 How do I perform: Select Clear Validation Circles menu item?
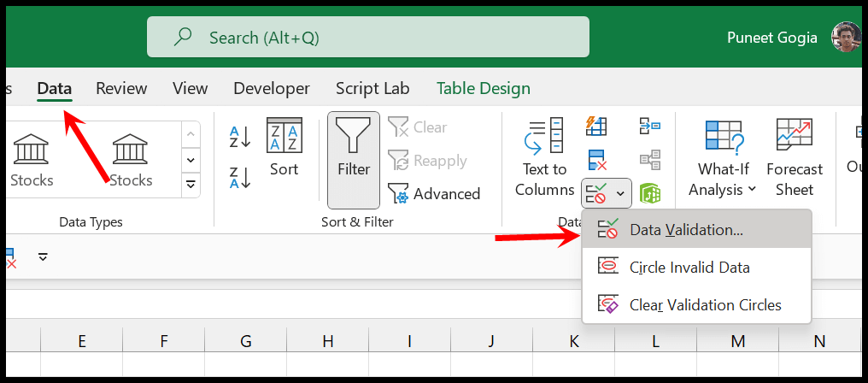[x=705, y=304]
